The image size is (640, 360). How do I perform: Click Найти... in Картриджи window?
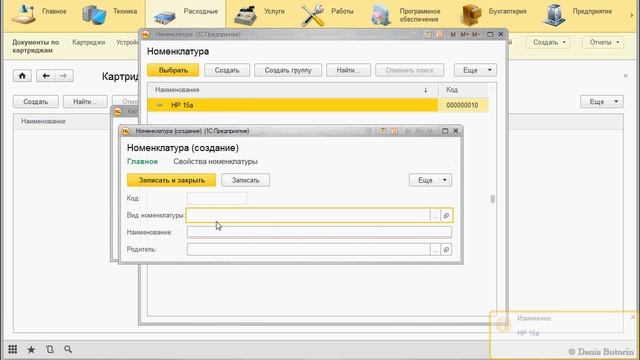tap(85, 102)
